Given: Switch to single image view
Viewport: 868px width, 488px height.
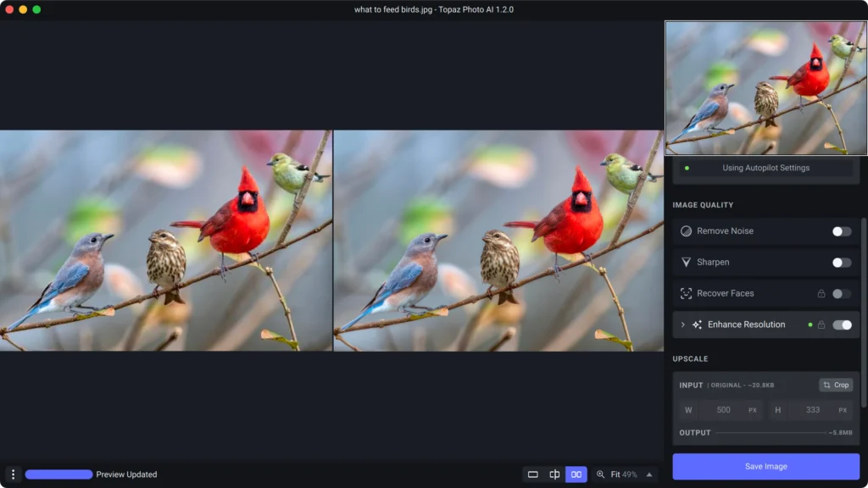Looking at the screenshot, I should (x=533, y=474).
